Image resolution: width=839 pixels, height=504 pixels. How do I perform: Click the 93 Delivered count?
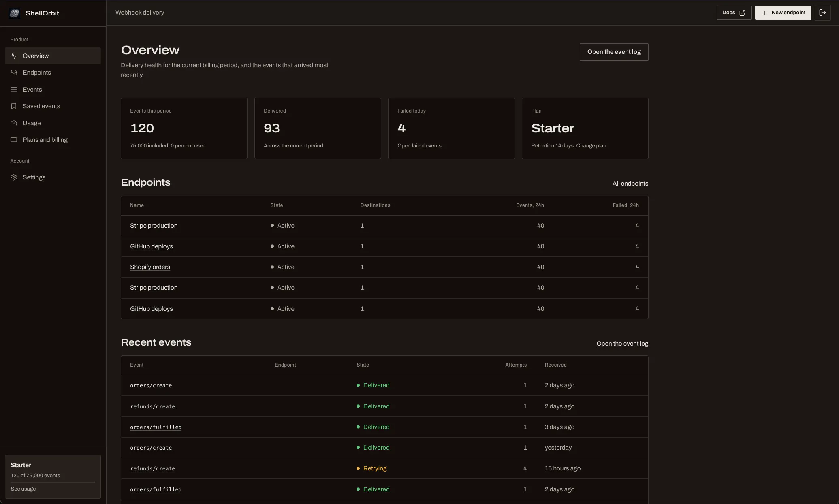272,128
